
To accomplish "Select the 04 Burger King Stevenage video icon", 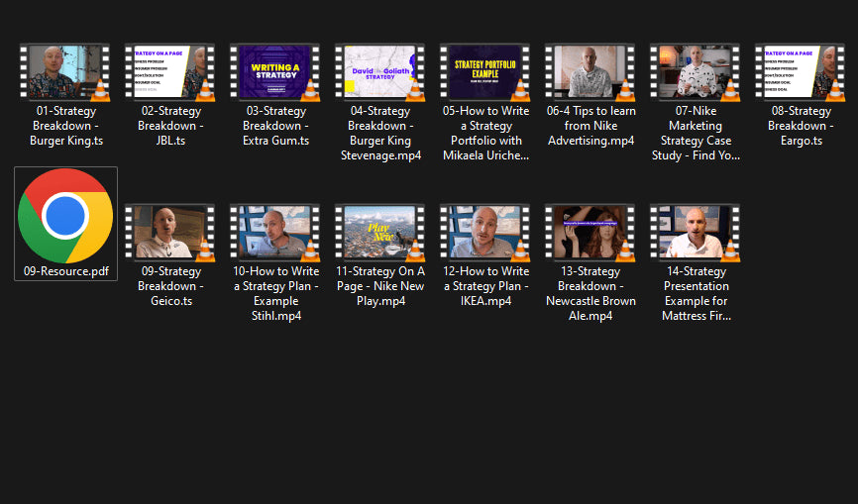I will point(379,72).
